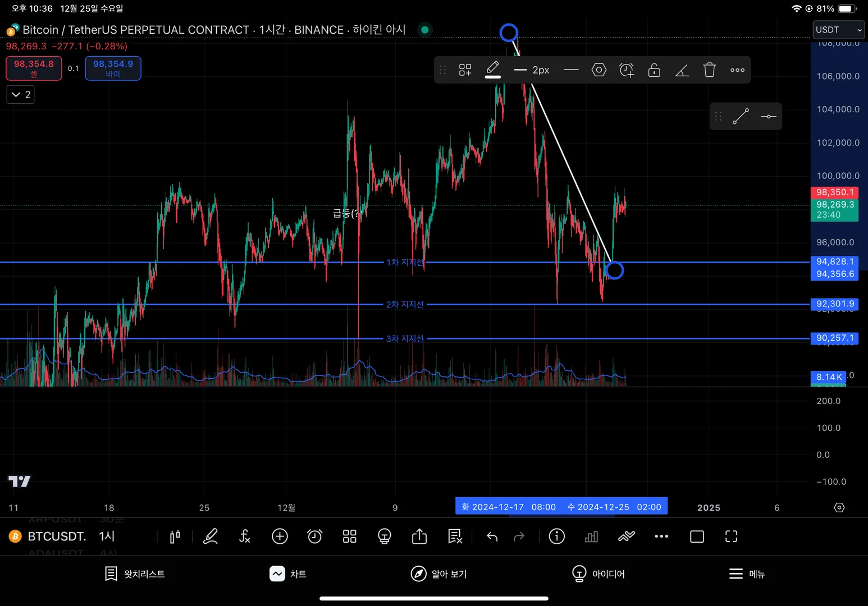
Task: Open templates grid in drawing toolbar
Action: (465, 70)
